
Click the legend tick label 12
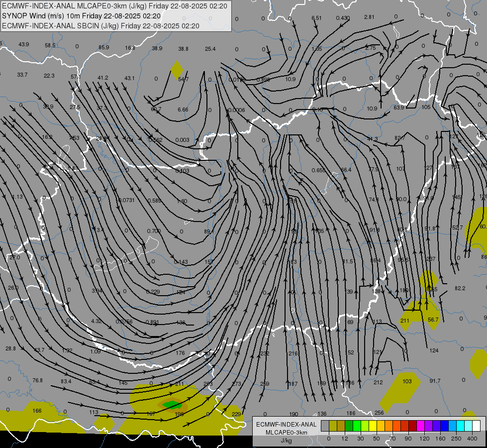tap(344, 439)
